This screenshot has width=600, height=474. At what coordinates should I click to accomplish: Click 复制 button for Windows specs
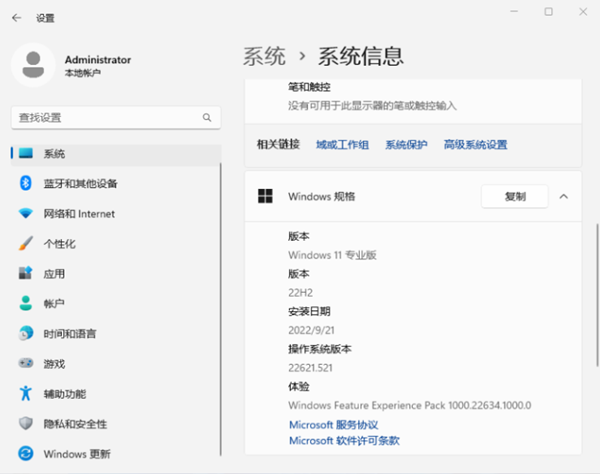[x=515, y=197]
